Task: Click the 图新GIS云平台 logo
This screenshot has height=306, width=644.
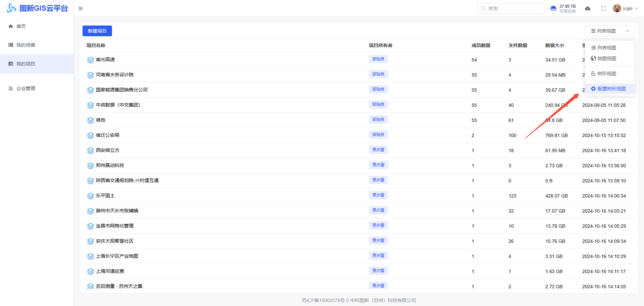Action: 37,8
